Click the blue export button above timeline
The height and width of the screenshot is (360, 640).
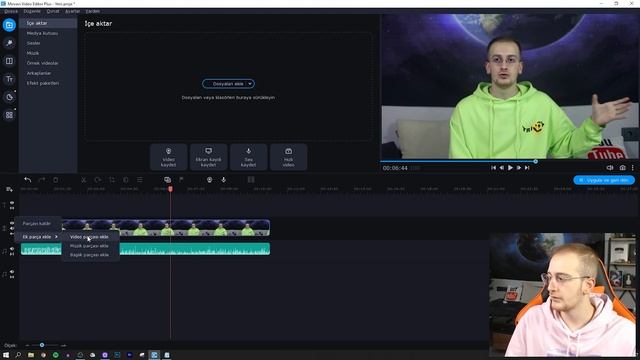604,180
